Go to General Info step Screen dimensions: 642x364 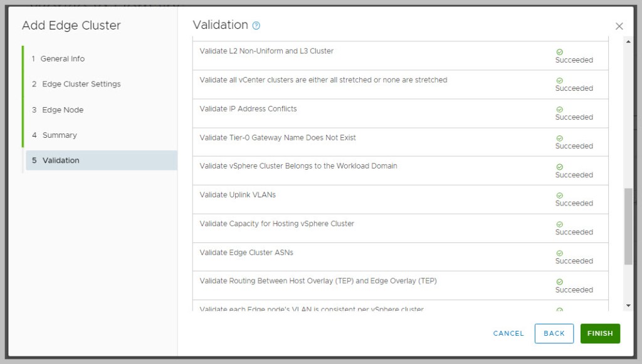[x=62, y=59]
